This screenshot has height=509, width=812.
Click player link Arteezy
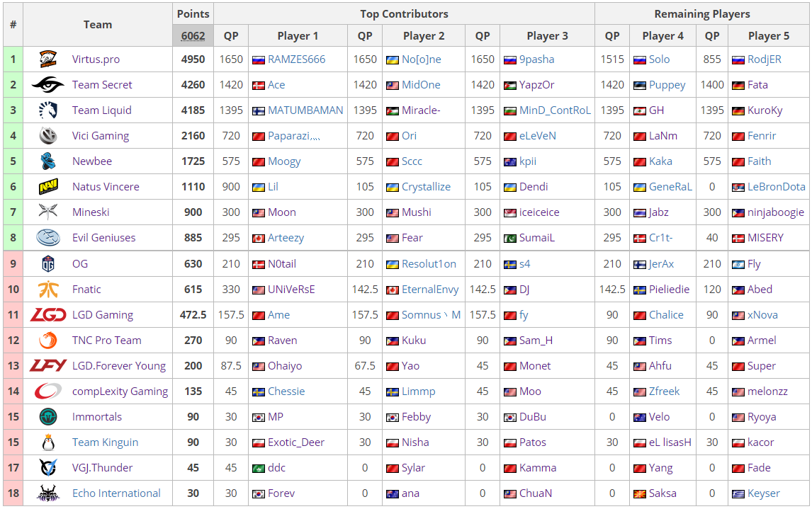(286, 237)
